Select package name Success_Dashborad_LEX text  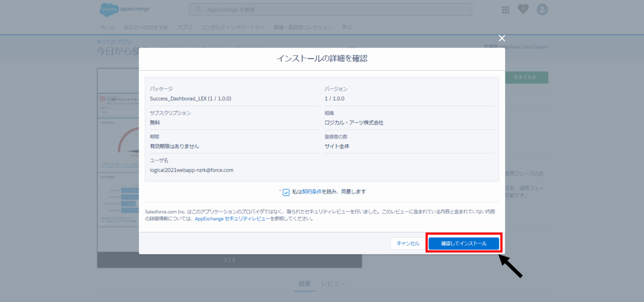191,99
